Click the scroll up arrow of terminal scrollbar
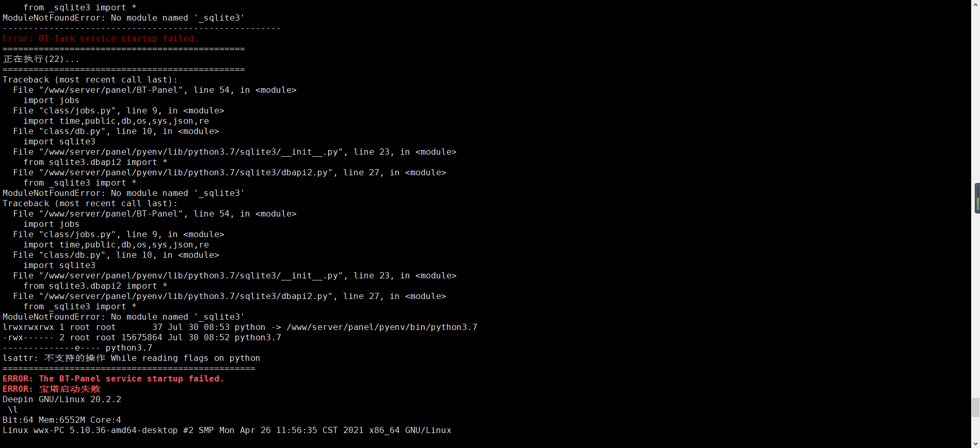 (975, 4)
